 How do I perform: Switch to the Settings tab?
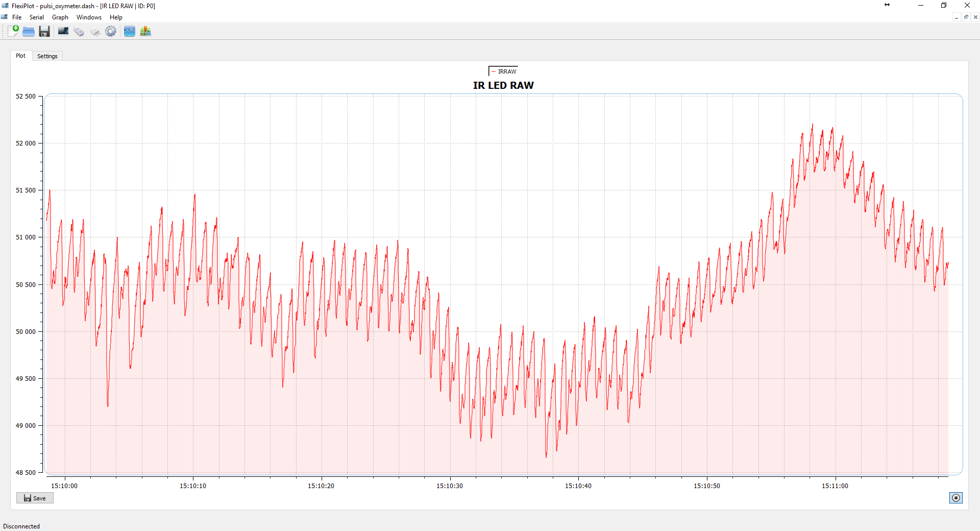(x=47, y=56)
